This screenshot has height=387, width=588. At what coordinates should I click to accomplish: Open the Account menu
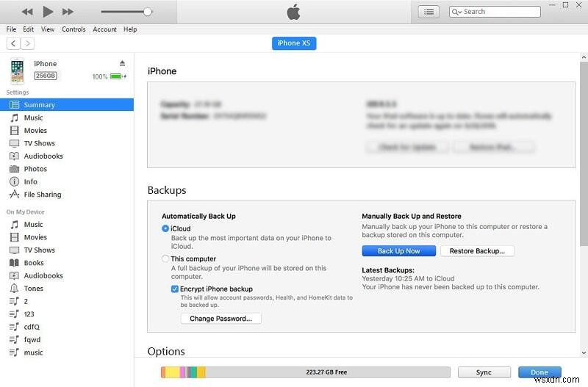pyautogui.click(x=104, y=29)
